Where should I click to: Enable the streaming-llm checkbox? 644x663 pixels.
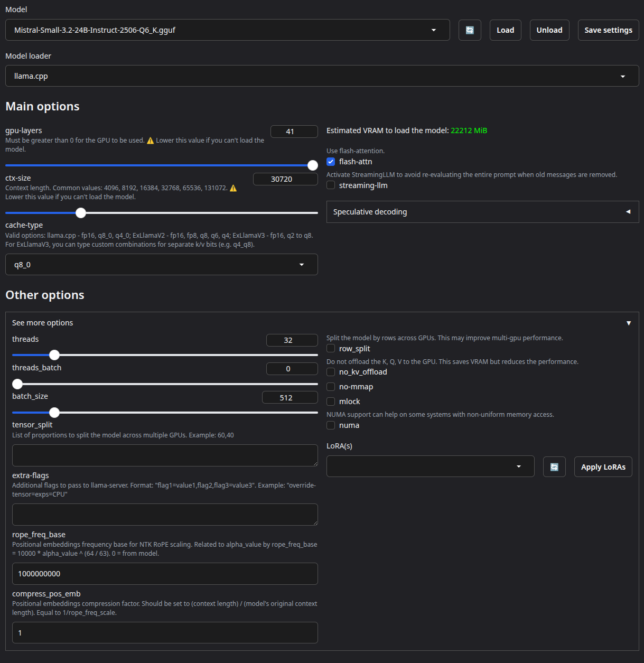point(331,185)
